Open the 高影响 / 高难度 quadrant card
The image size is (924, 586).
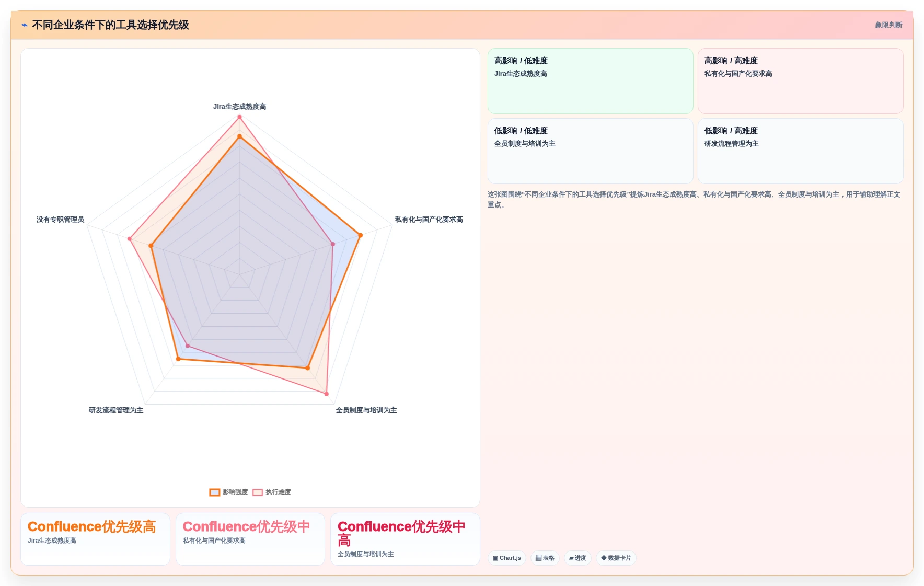(801, 81)
